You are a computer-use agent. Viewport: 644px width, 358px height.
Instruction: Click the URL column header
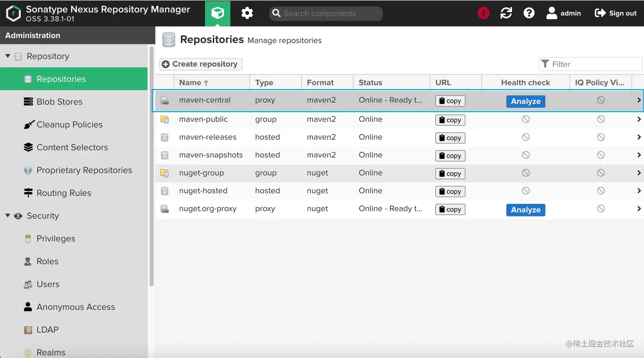(456, 82)
